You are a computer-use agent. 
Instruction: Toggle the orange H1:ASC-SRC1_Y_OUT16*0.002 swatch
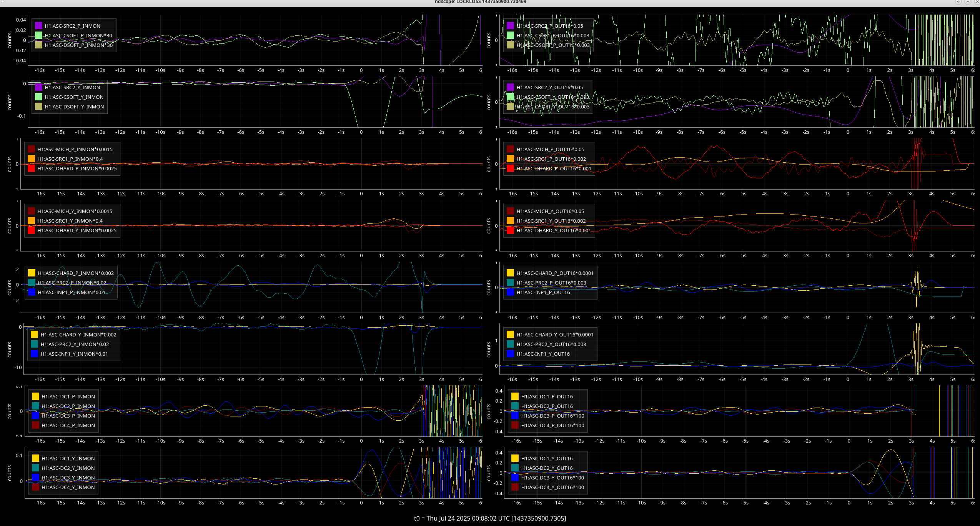[510, 221]
